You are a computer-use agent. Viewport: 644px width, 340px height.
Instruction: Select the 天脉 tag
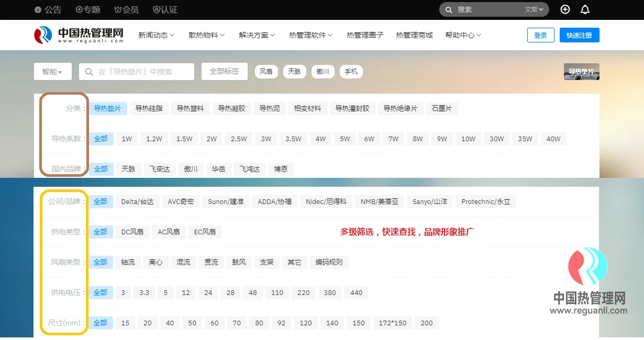(x=294, y=72)
